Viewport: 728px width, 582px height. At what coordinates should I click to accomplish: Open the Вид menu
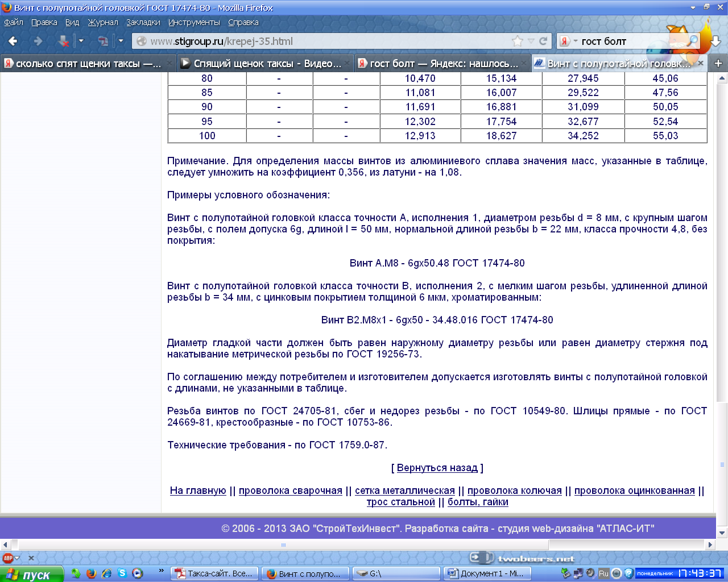(72, 22)
